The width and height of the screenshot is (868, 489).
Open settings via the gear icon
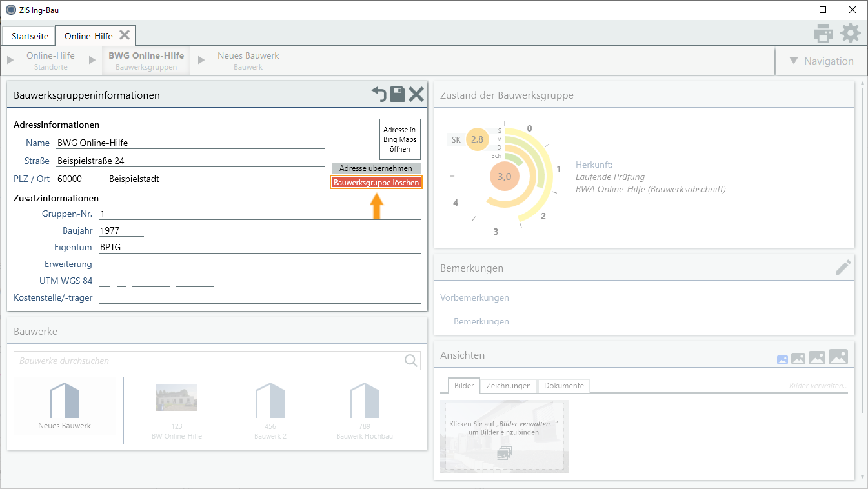pos(850,34)
